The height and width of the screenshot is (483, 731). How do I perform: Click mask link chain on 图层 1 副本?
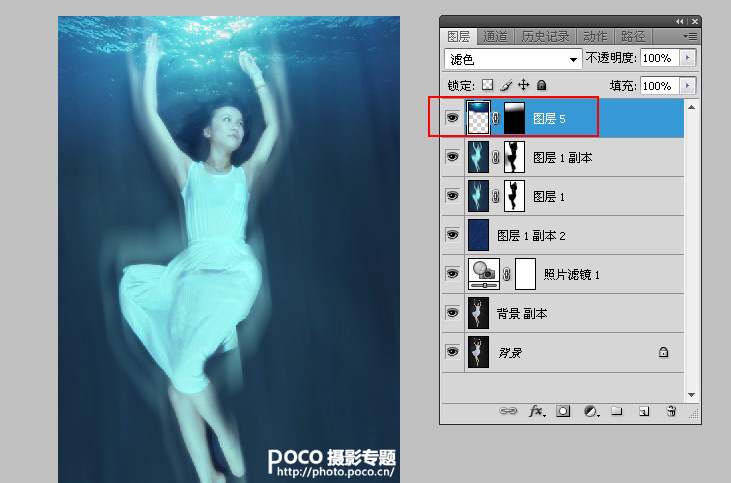[x=496, y=158]
